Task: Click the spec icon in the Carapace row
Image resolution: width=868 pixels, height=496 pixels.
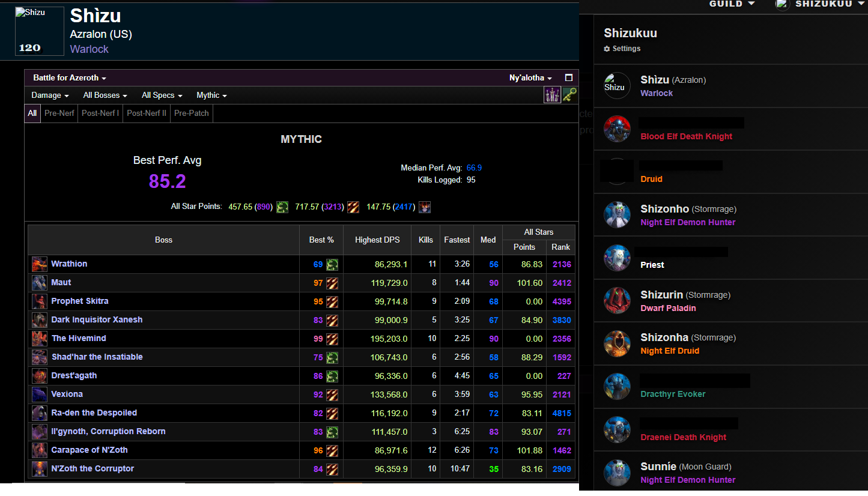Action: tap(332, 450)
